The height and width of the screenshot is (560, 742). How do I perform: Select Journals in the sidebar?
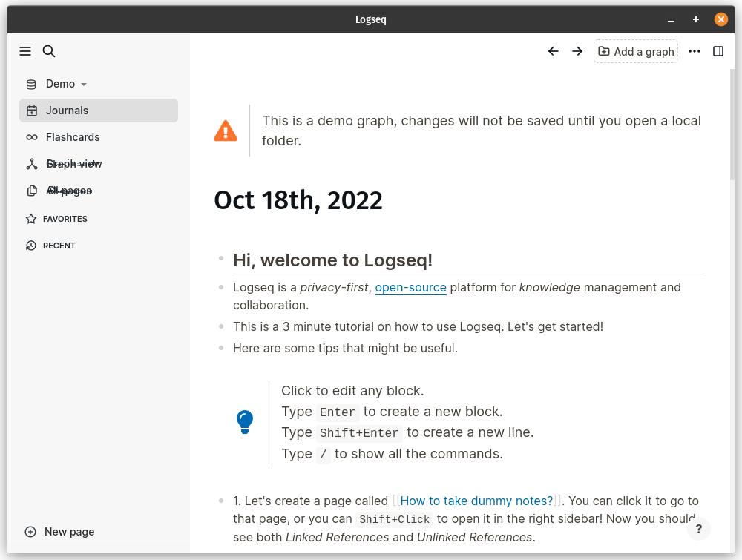click(67, 111)
